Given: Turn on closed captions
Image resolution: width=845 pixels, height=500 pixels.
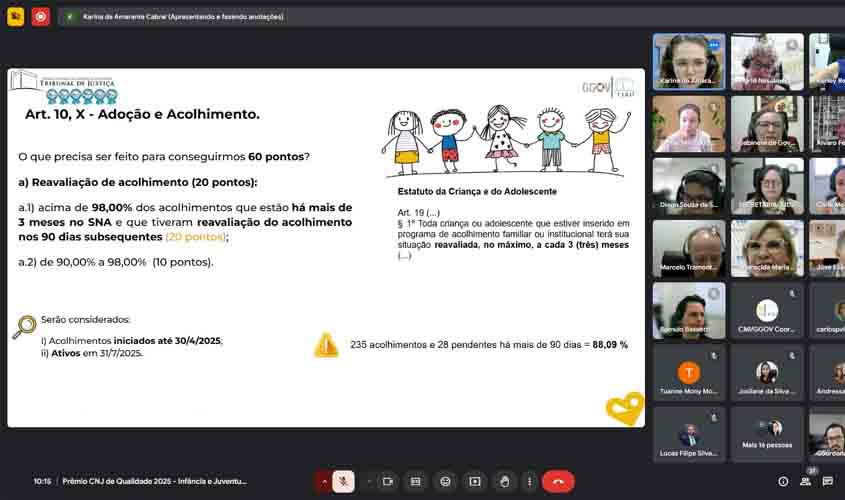Looking at the screenshot, I should coord(416,481).
